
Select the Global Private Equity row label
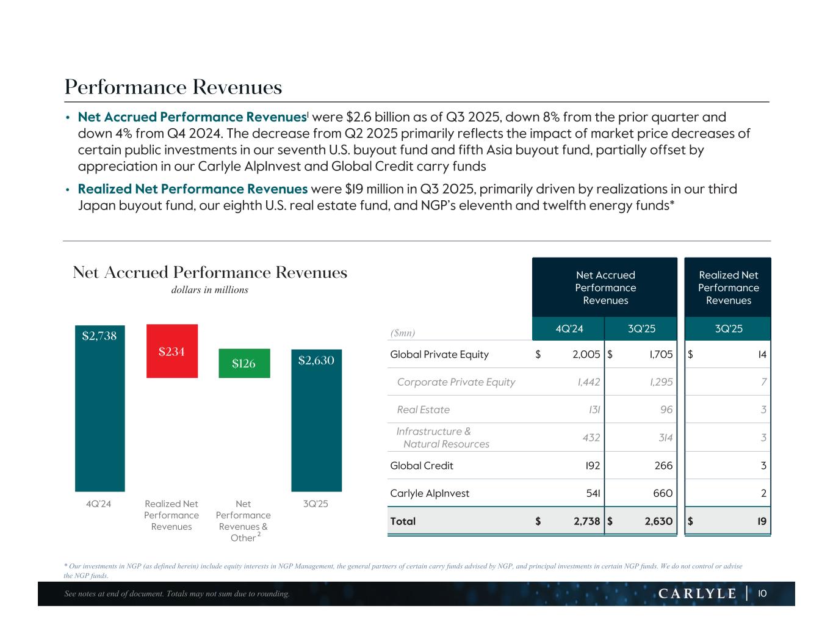(439, 355)
